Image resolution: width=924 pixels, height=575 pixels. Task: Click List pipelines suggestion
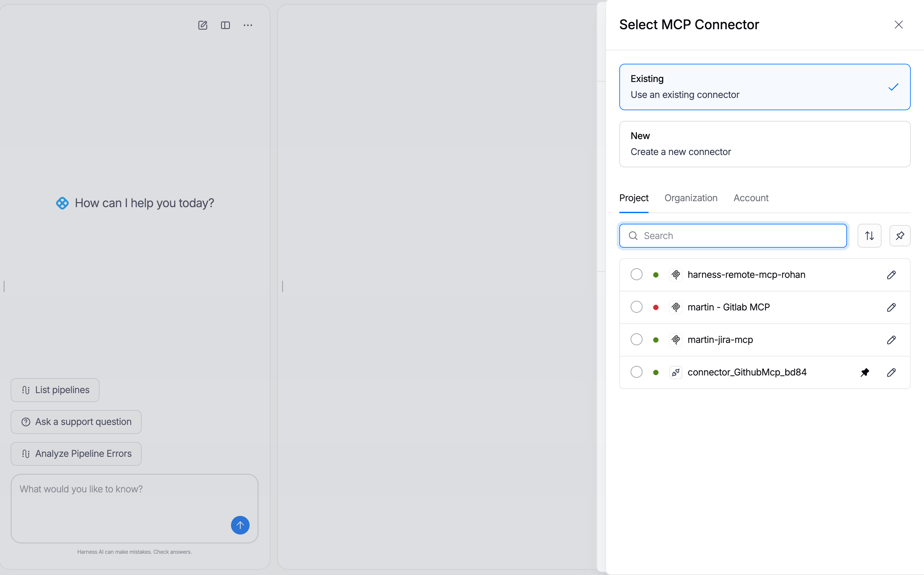pos(55,390)
